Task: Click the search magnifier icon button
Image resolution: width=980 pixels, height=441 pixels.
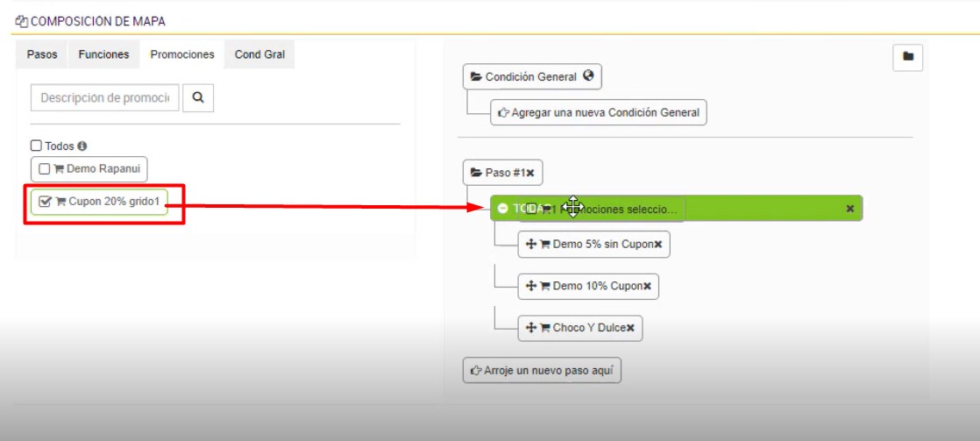Action: pyautogui.click(x=198, y=98)
